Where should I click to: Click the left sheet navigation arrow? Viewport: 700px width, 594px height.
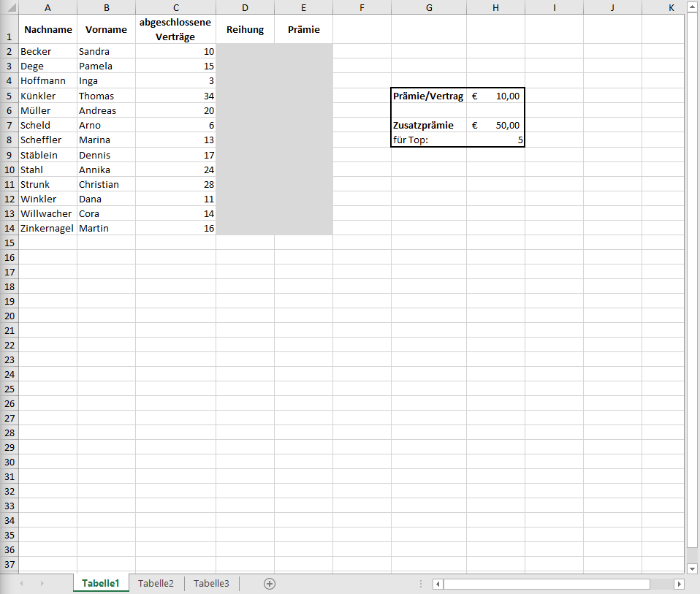(x=22, y=583)
